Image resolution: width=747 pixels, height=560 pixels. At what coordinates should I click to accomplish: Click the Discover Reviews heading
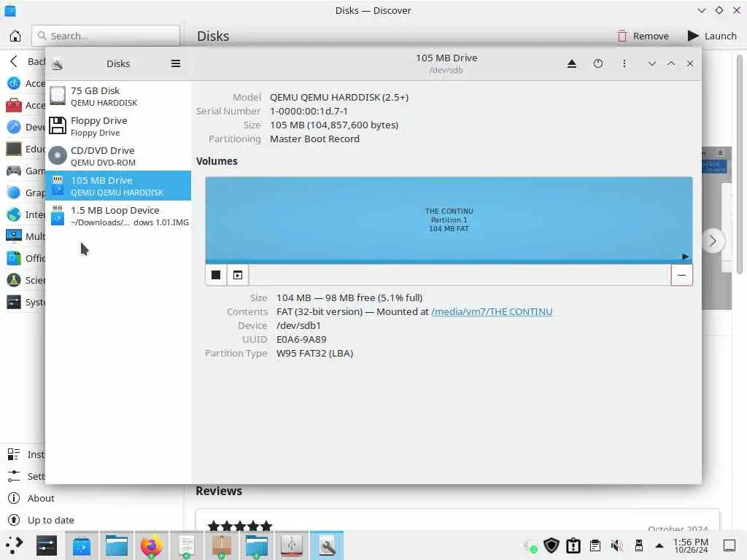pyautogui.click(x=219, y=491)
